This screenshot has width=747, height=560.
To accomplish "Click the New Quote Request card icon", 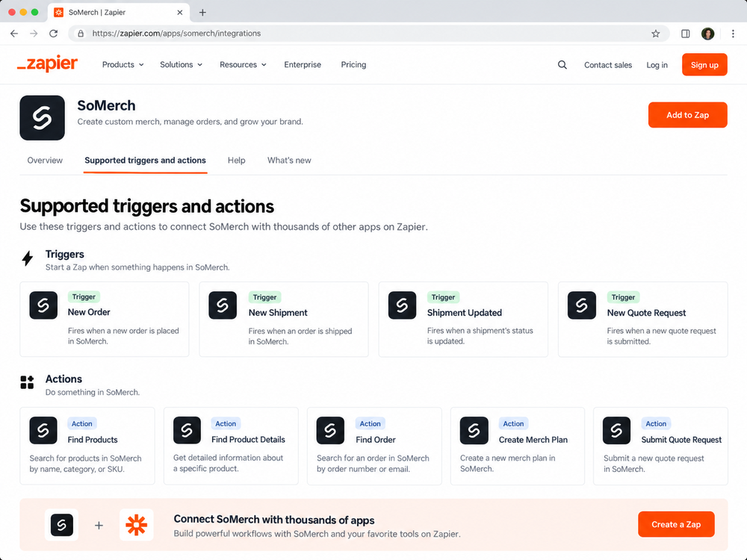I will pyautogui.click(x=582, y=305).
